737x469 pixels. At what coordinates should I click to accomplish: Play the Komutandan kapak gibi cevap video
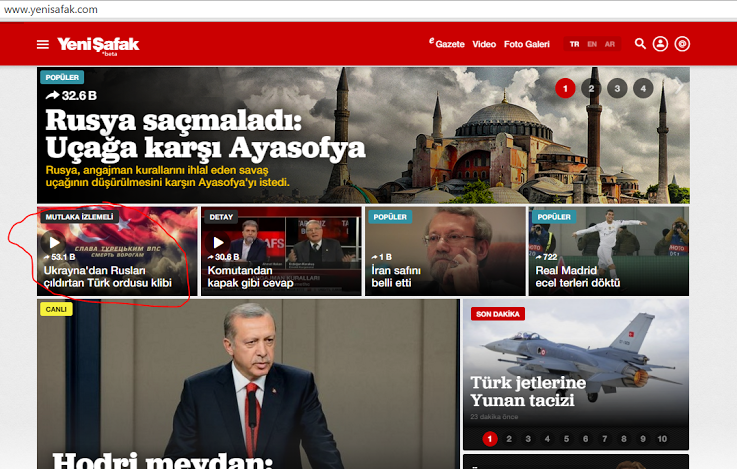pyautogui.click(x=219, y=242)
